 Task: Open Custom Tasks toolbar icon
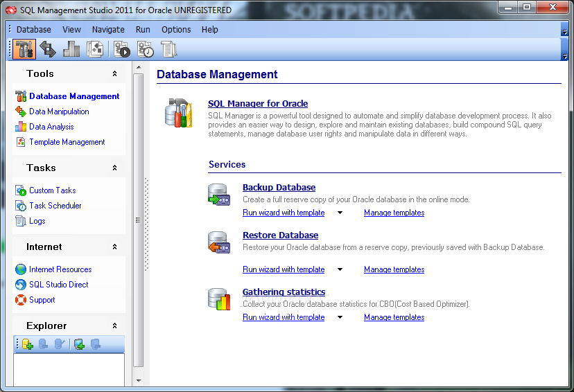coord(122,49)
